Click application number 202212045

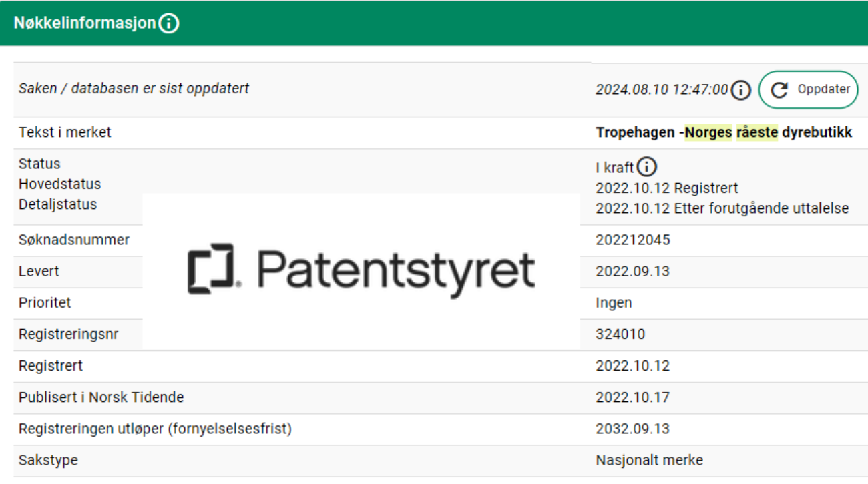coord(633,240)
